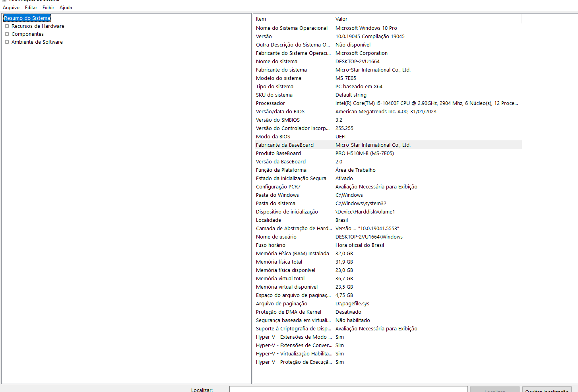
Task: Select the Tipo do sistema row label
Action: tap(275, 87)
